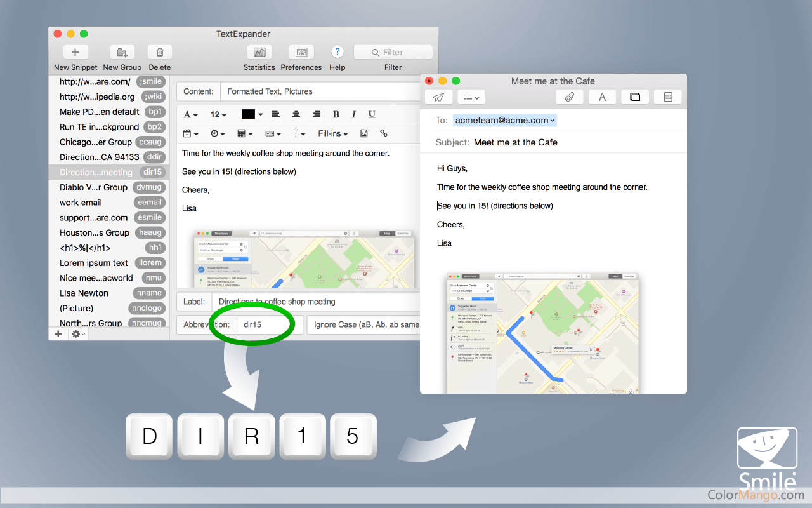Select the Direction...CA 94133 snippet
The width and height of the screenshot is (812, 508).
pyautogui.click(x=108, y=157)
